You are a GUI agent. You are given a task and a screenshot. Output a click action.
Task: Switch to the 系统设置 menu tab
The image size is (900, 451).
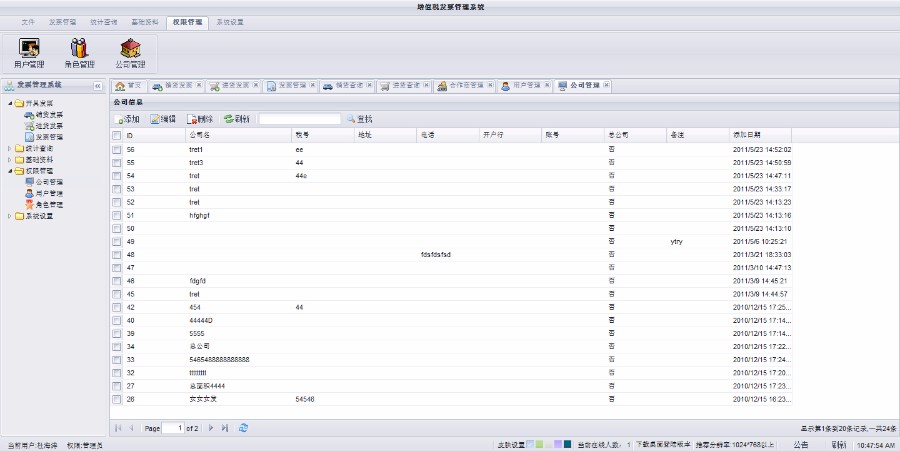230,21
